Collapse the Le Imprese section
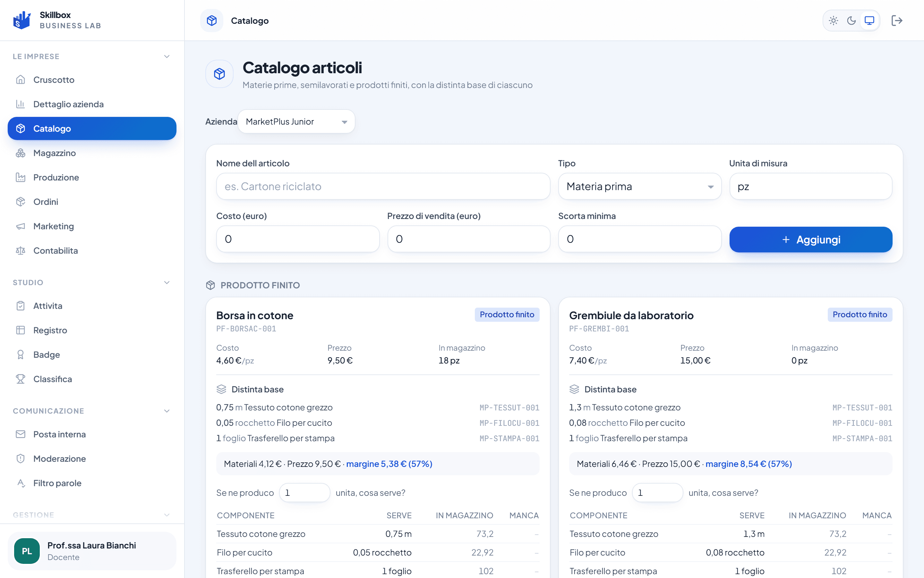The image size is (924, 578). coord(167,57)
